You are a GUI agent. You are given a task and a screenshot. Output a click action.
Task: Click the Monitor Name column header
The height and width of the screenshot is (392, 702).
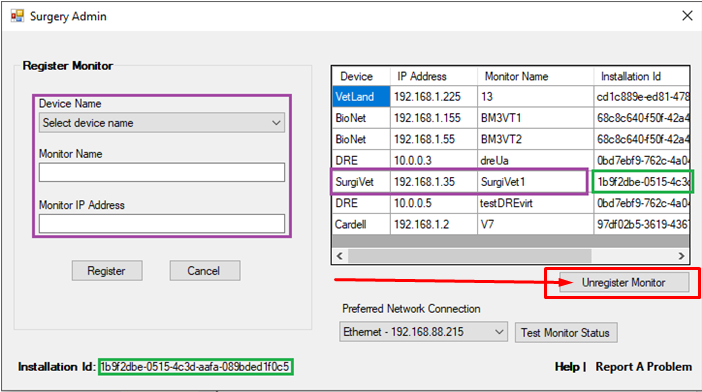(x=535, y=76)
